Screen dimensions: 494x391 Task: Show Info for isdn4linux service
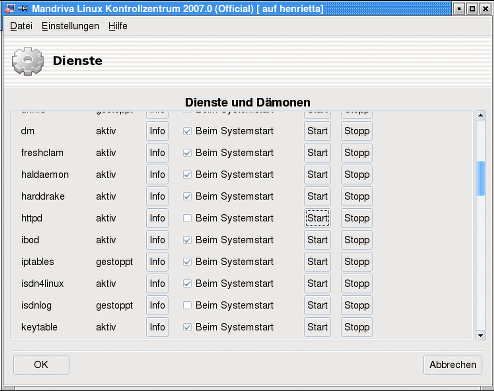pos(157,284)
